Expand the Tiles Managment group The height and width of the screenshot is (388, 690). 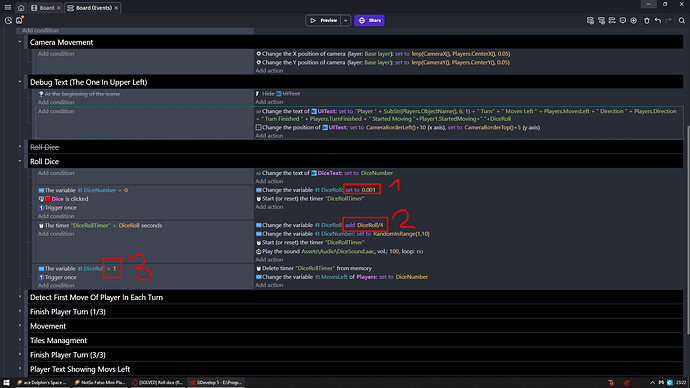pyautogui.click(x=20, y=340)
